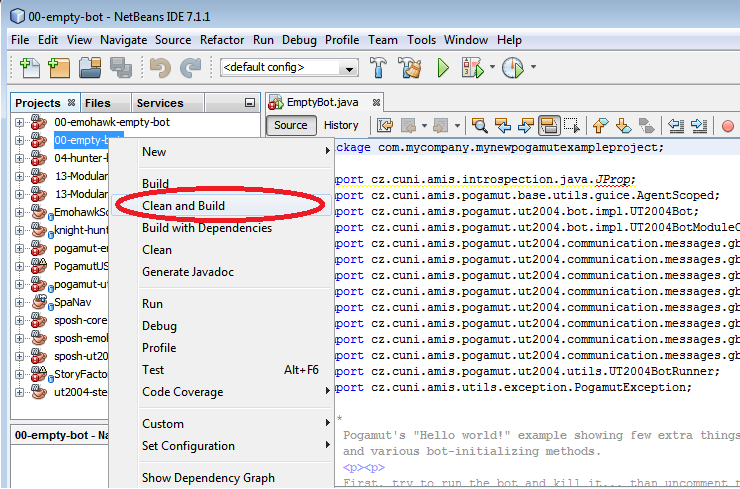Click Toggle Bookmark editor icon
Image resolution: width=740 pixels, height=489 pixels.
646,126
